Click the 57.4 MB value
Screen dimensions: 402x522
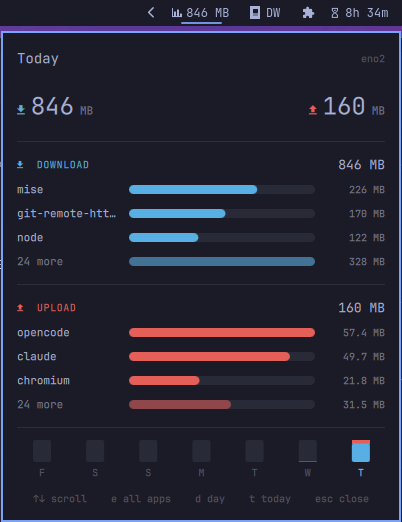(364, 333)
